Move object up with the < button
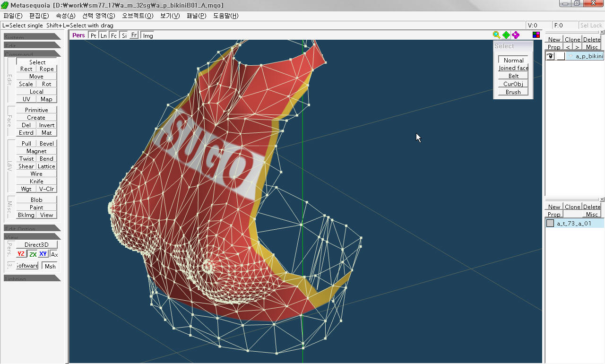 point(568,47)
